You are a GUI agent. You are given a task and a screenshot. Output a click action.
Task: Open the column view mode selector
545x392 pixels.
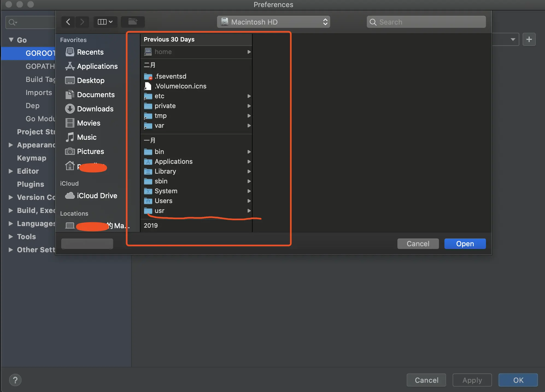click(105, 22)
